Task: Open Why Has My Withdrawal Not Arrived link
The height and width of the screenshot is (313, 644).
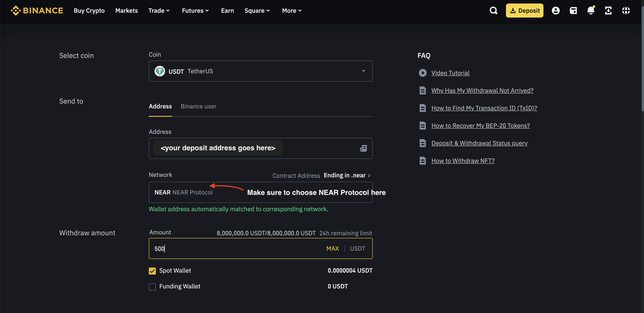Action: 482,90
